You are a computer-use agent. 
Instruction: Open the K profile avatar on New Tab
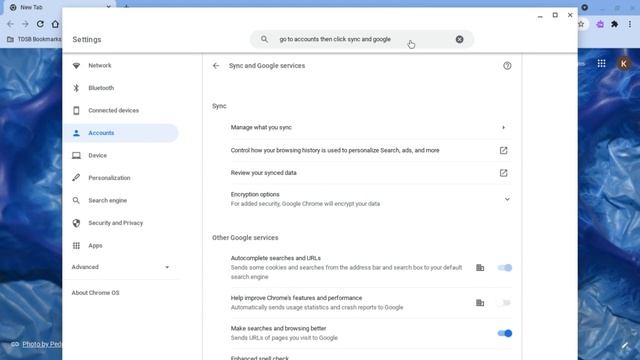click(x=623, y=63)
